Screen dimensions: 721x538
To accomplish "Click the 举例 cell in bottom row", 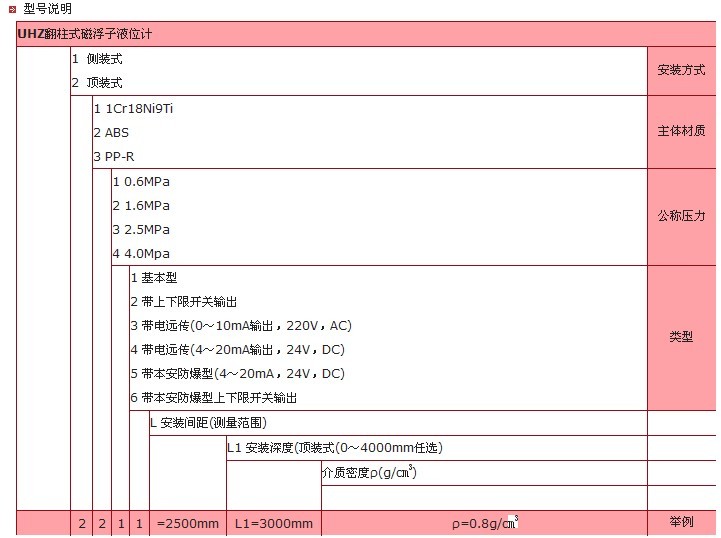I will point(680,523).
